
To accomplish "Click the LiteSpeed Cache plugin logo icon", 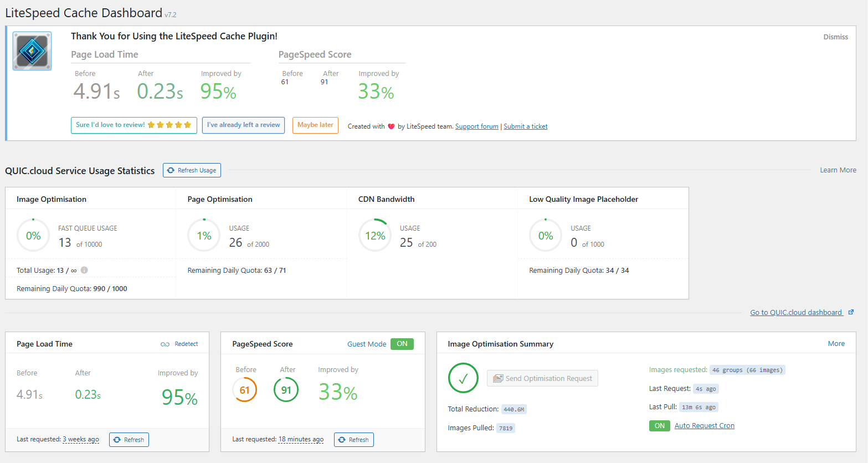I will (x=31, y=50).
